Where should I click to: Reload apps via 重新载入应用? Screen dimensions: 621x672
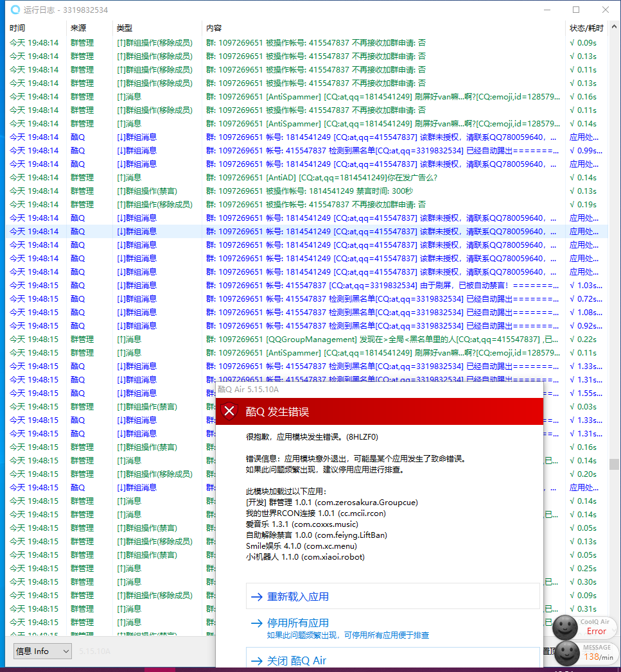[x=298, y=597]
